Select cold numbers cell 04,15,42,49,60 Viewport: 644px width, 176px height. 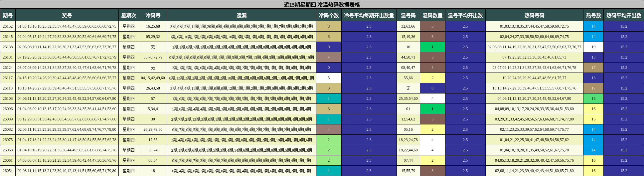coord(153,78)
